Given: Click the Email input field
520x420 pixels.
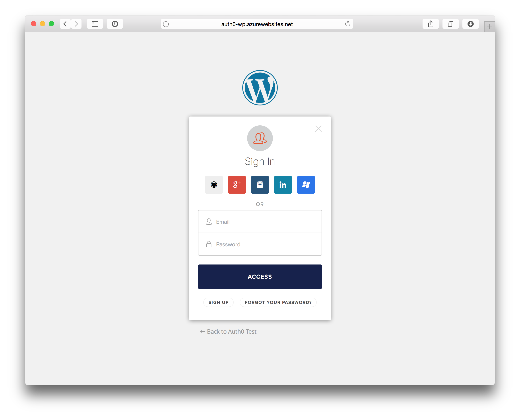Looking at the screenshot, I should 260,222.
